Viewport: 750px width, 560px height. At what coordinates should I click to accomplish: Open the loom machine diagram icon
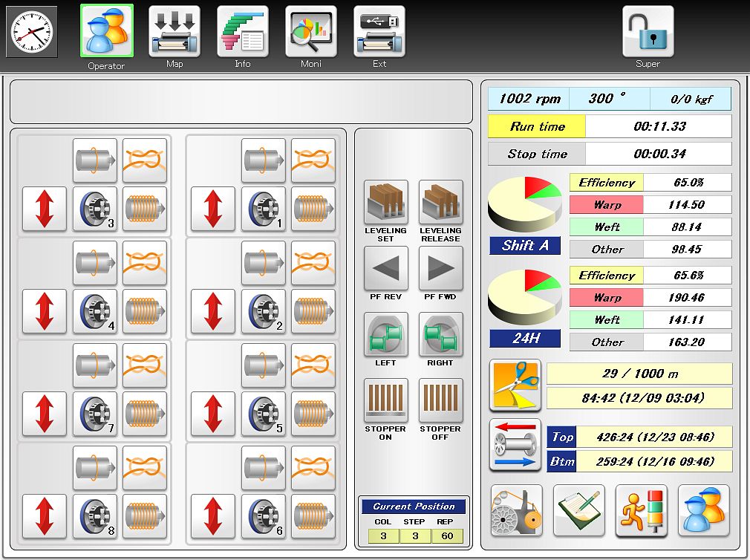517,510
